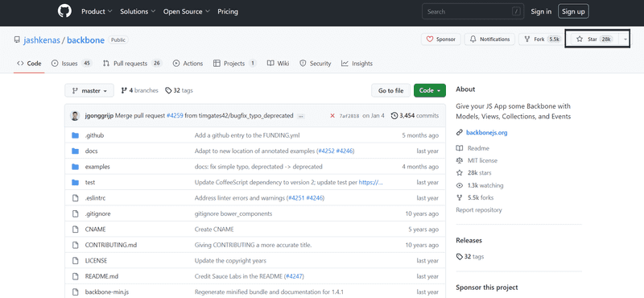The width and height of the screenshot is (644, 298).
Task: Visit backbonejs.org website link
Action: pyautogui.click(x=487, y=133)
